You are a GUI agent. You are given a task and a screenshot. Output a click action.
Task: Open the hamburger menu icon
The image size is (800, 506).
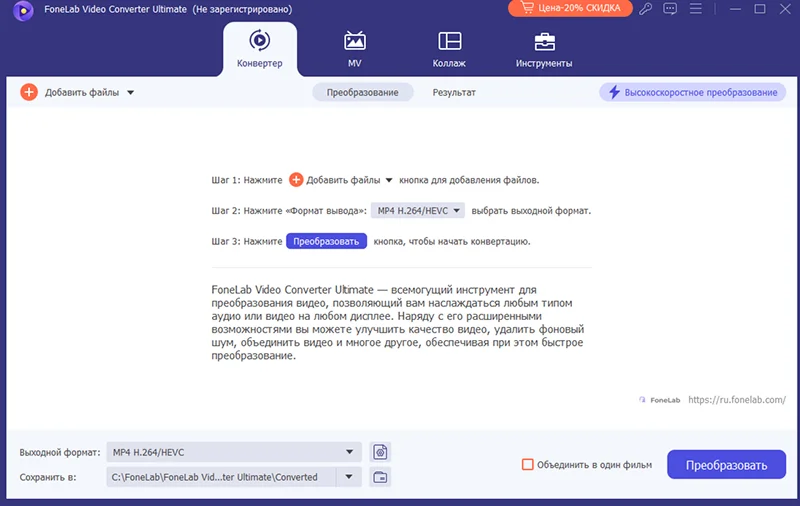point(696,9)
